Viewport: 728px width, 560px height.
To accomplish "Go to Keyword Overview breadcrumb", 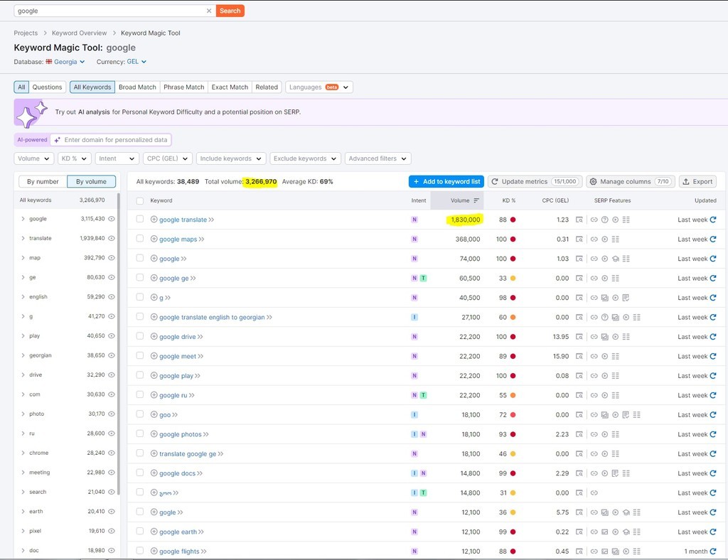I will (79, 33).
